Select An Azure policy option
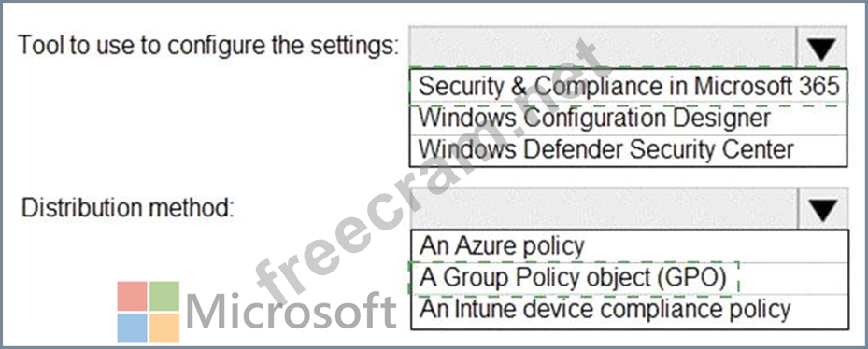 click(x=630, y=246)
